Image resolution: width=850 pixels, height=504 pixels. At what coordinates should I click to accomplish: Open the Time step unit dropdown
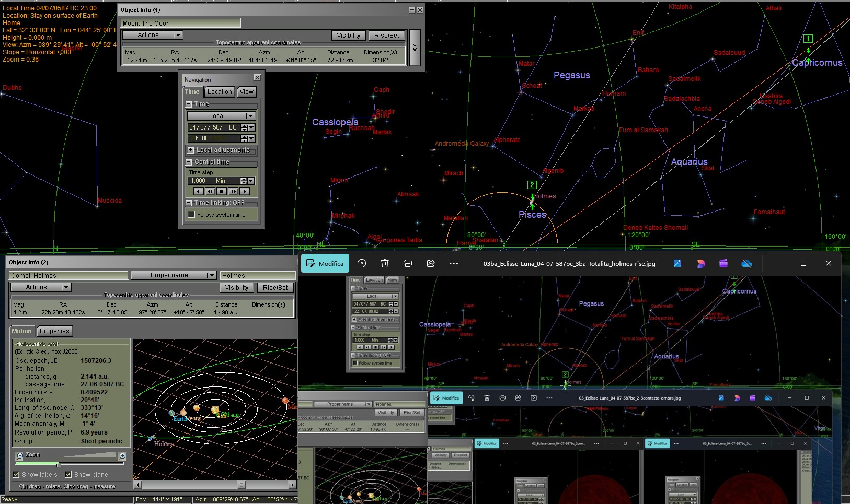[x=251, y=181]
